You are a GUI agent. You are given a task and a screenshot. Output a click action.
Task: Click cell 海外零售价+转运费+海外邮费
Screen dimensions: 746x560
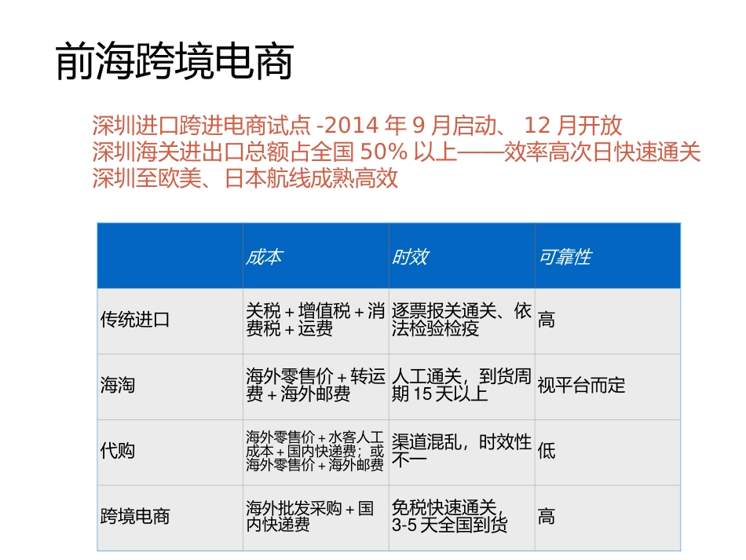click(x=316, y=386)
